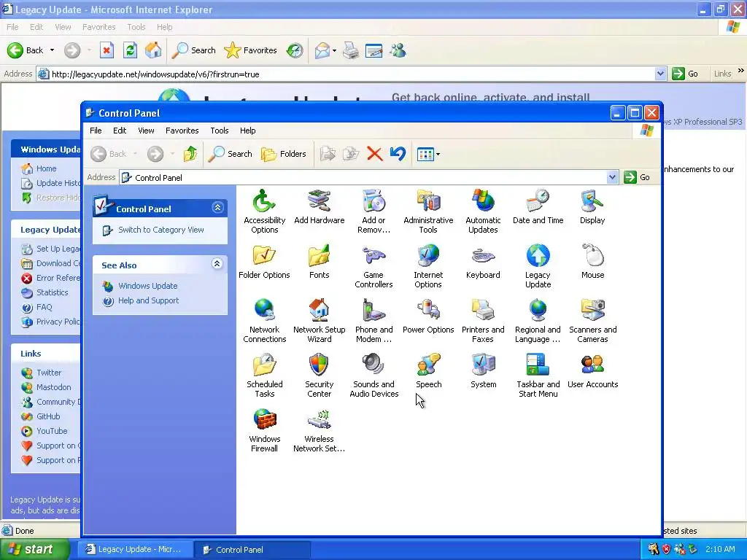
Task: Open Control Panel Edit menu
Action: (x=120, y=131)
